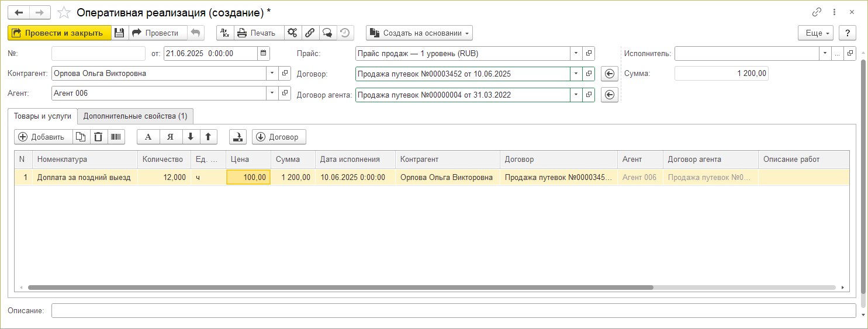Open the calendar picker for document date
Image resolution: width=868 pixels, height=329 pixels.
click(264, 53)
